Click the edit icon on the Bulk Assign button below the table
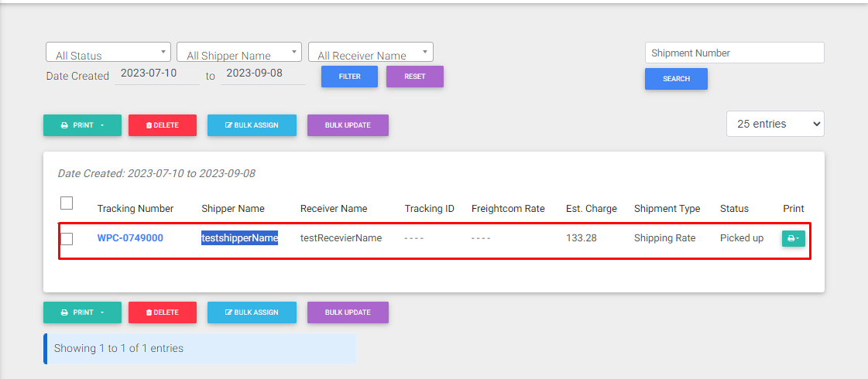The height and width of the screenshot is (379, 868). [x=228, y=312]
